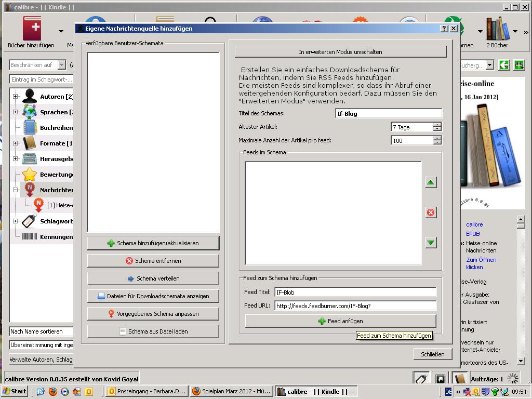Decrease maximum articles per feed

[437, 143]
